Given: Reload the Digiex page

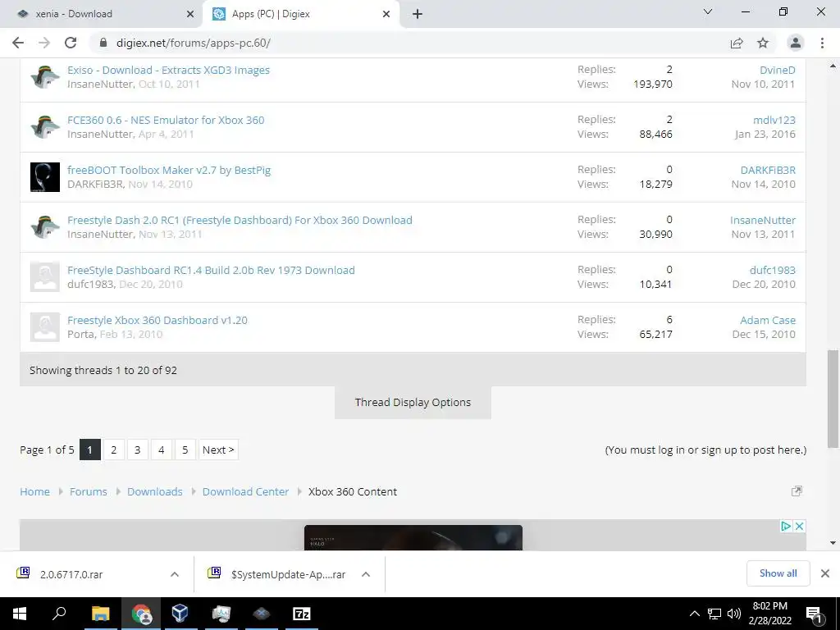Looking at the screenshot, I should [71, 43].
